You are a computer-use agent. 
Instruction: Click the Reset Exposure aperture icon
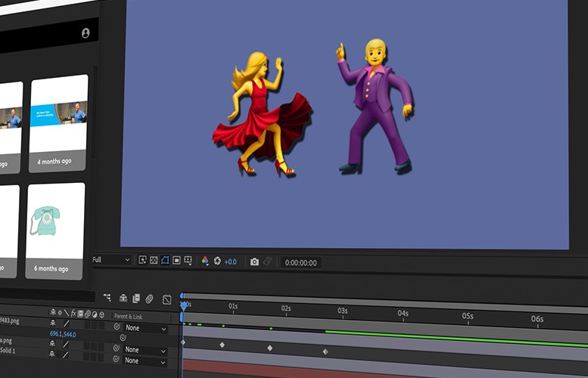217,261
